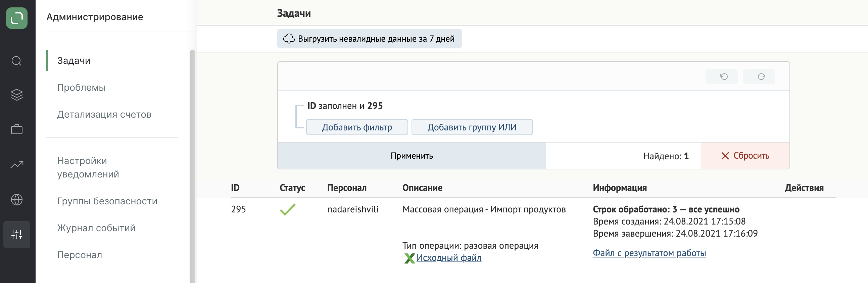The image size is (868, 283).
Task: Click the Описание column header
Action: point(422,188)
